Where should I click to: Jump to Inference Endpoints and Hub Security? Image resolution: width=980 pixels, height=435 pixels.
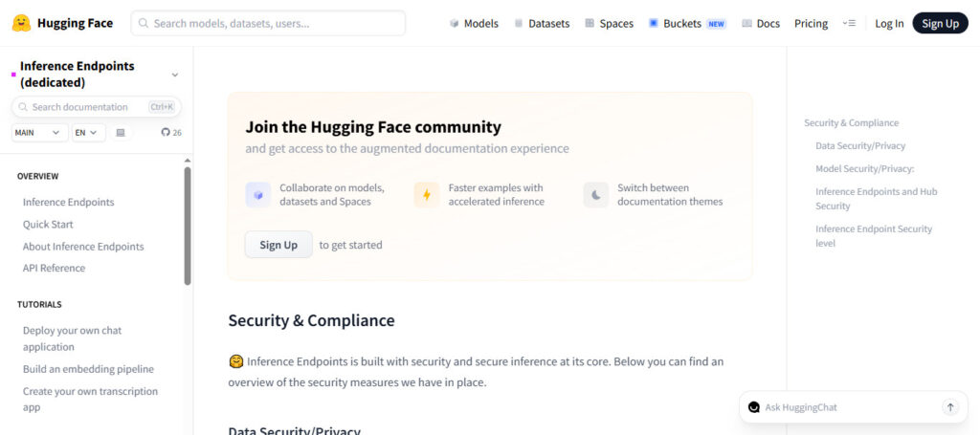pyautogui.click(x=877, y=199)
